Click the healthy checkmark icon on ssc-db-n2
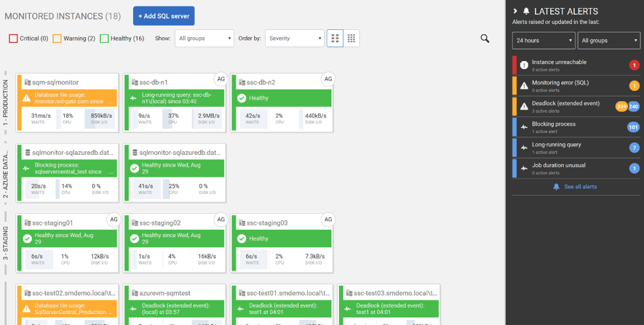This screenshot has height=325, width=644. coord(242,98)
